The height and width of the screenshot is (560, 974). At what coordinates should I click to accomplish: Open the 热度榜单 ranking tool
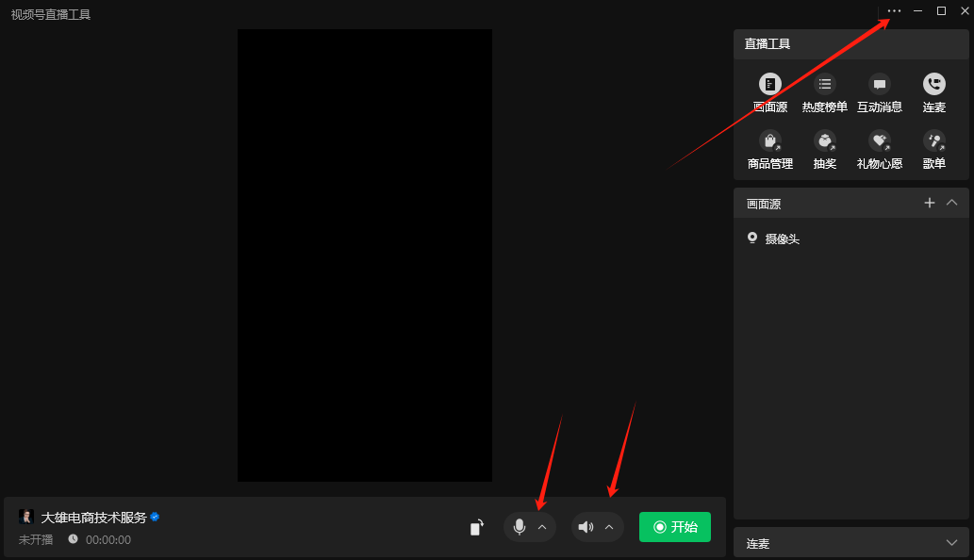pos(824,91)
